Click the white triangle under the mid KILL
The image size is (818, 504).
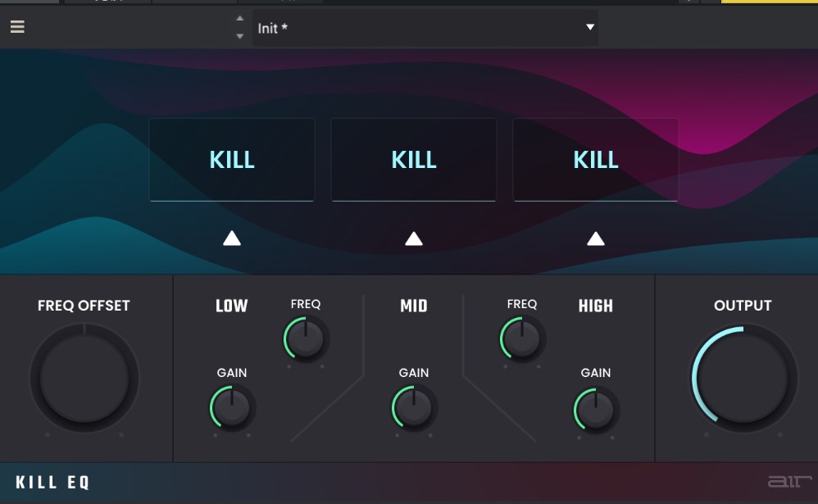[414, 238]
